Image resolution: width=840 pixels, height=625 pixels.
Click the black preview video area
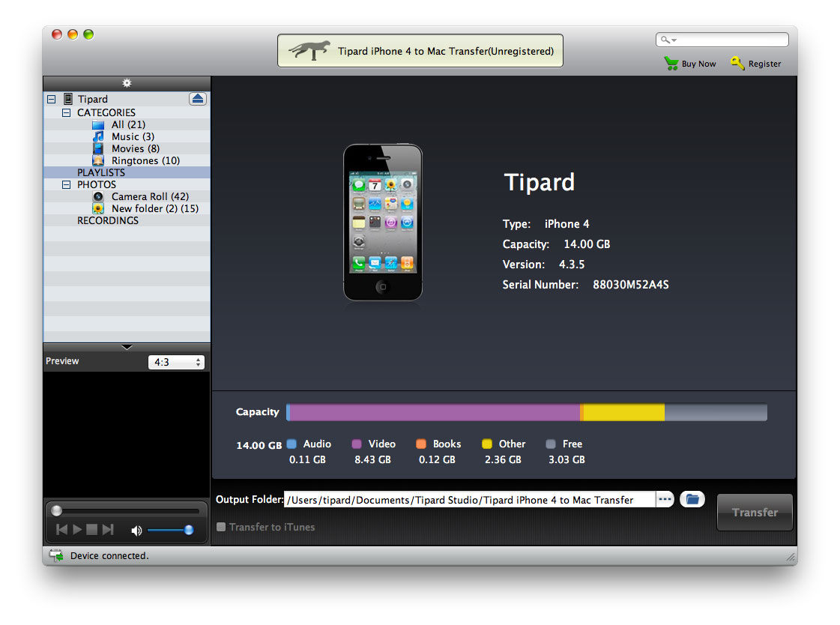[127, 435]
